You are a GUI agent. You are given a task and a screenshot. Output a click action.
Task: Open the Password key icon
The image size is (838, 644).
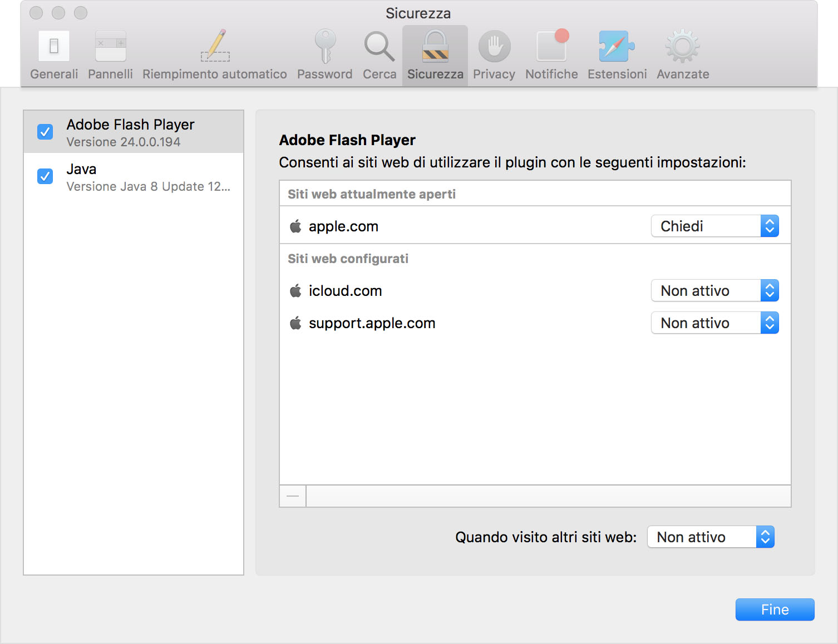(325, 46)
